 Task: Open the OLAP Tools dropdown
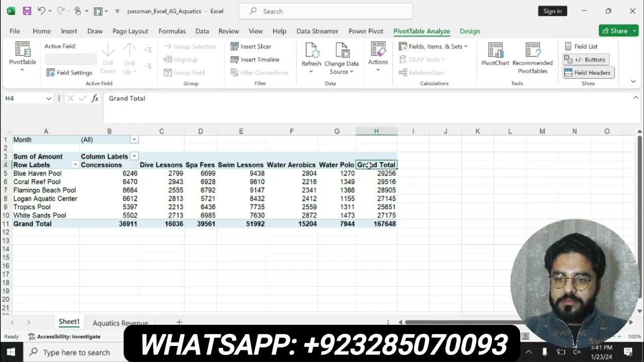pos(422,59)
